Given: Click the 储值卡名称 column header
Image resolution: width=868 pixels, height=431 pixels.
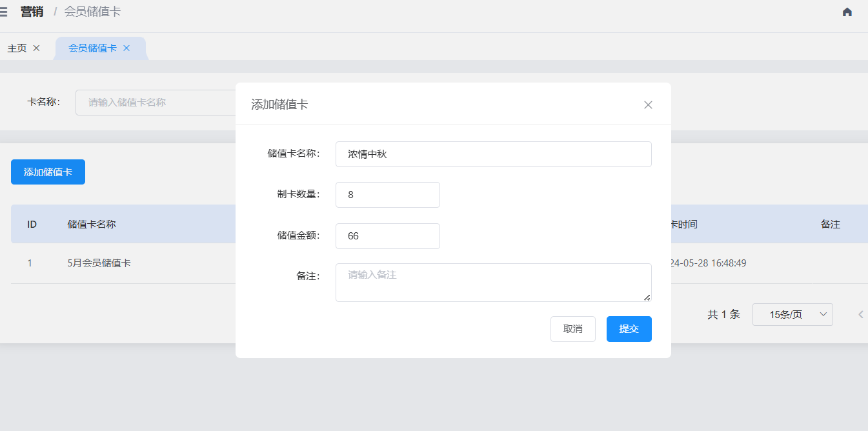Looking at the screenshot, I should [92, 225].
